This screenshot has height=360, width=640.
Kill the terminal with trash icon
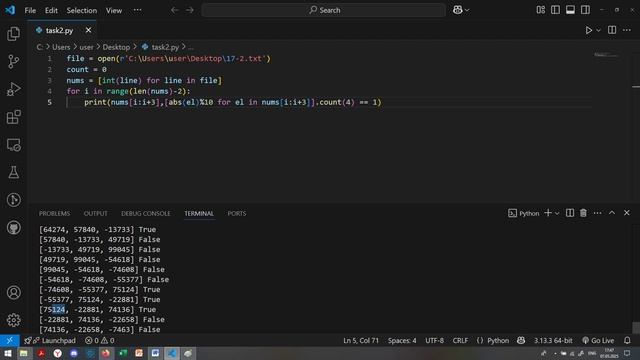583,213
